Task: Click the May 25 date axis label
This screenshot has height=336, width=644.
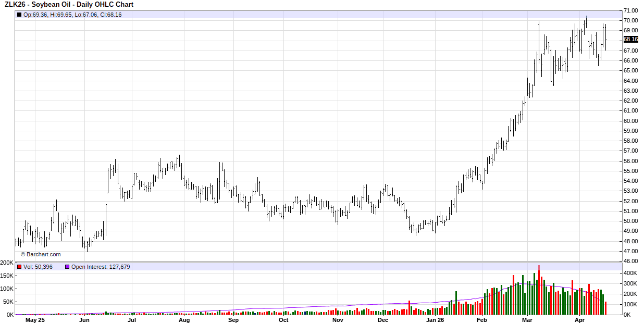Action: click(35, 320)
